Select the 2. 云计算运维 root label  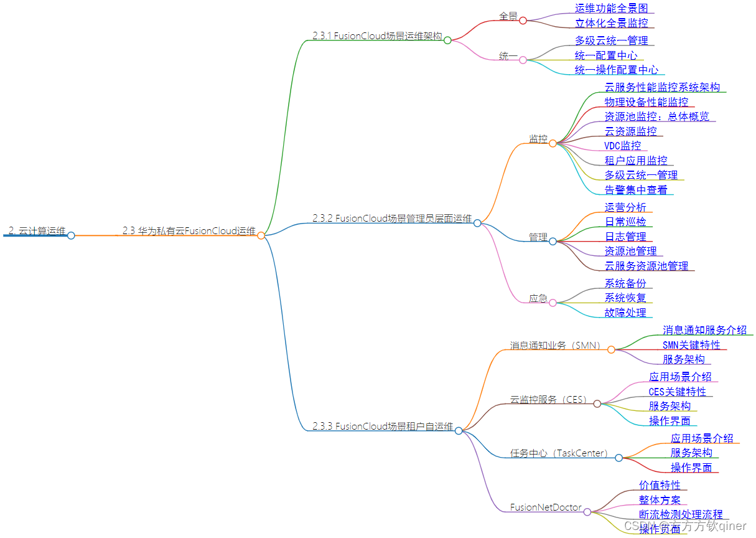[37, 231]
